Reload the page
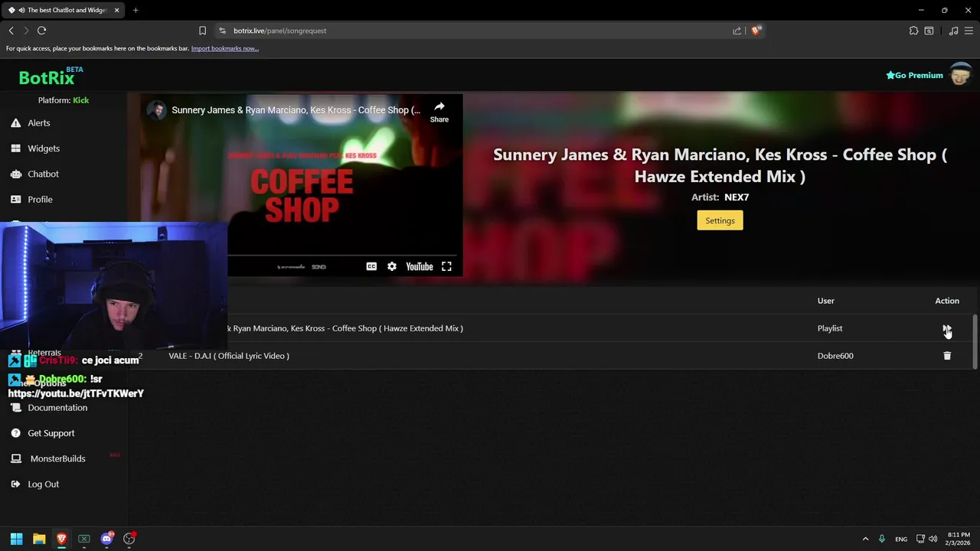The width and height of the screenshot is (980, 551). click(x=42, y=31)
